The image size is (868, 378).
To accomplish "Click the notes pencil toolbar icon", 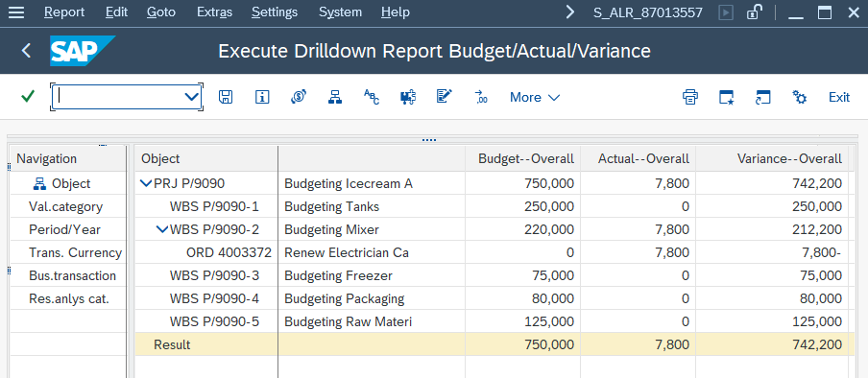I will [445, 97].
